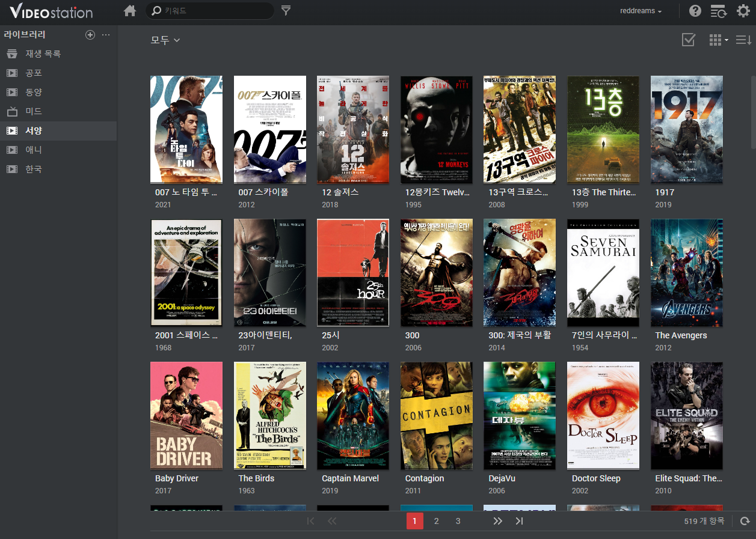Viewport: 756px width, 539px height.
Task: Open the reddreams user account dropdown
Action: pyautogui.click(x=641, y=11)
